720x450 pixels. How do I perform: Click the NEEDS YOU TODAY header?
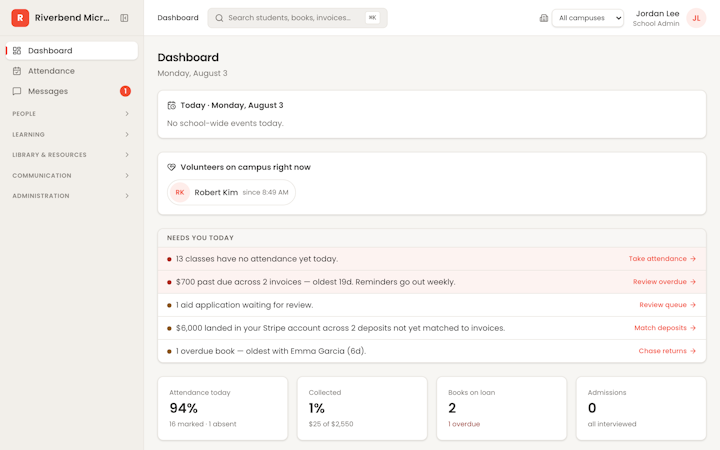(x=200, y=238)
